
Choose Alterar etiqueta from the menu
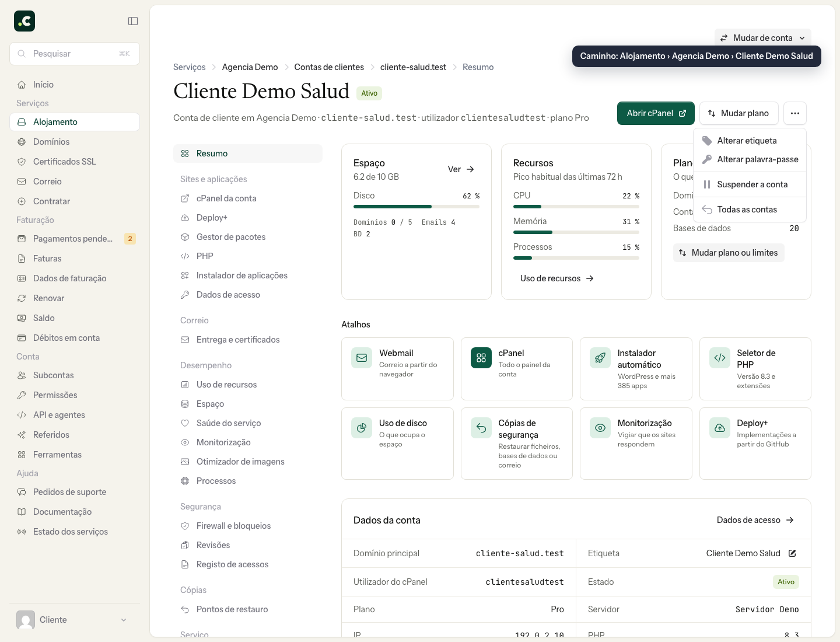click(750, 141)
